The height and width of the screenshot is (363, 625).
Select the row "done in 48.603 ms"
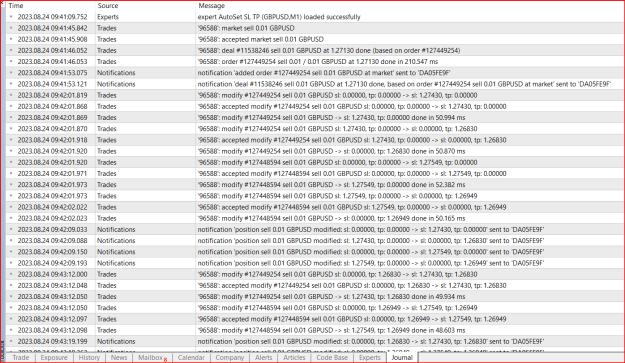click(315, 330)
